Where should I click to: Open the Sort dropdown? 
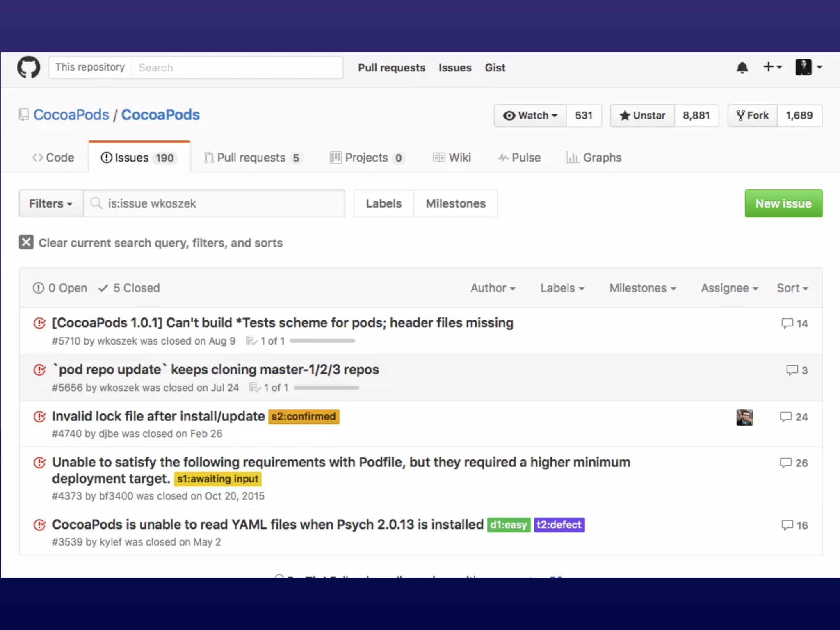(792, 288)
